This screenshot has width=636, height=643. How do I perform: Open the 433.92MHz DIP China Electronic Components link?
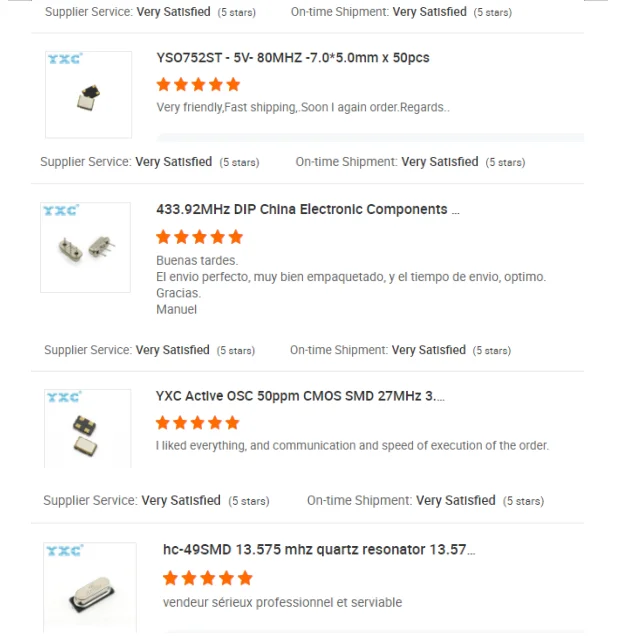tap(308, 210)
